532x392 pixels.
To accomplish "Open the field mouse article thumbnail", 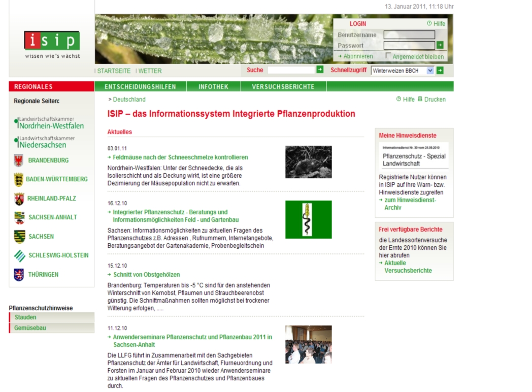I will 308,162.
